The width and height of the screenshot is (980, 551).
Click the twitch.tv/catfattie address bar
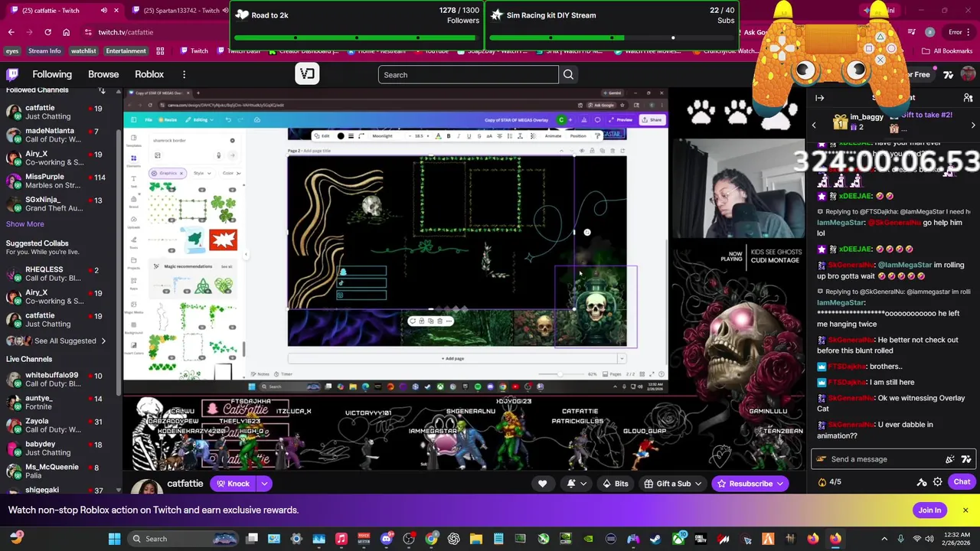[153, 32]
